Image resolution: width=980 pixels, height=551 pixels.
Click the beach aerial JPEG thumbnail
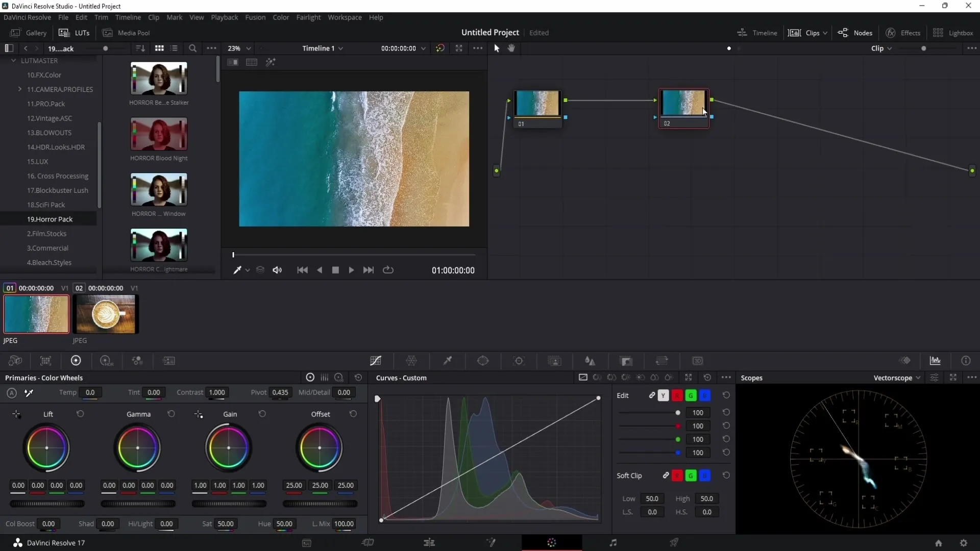pyautogui.click(x=36, y=314)
